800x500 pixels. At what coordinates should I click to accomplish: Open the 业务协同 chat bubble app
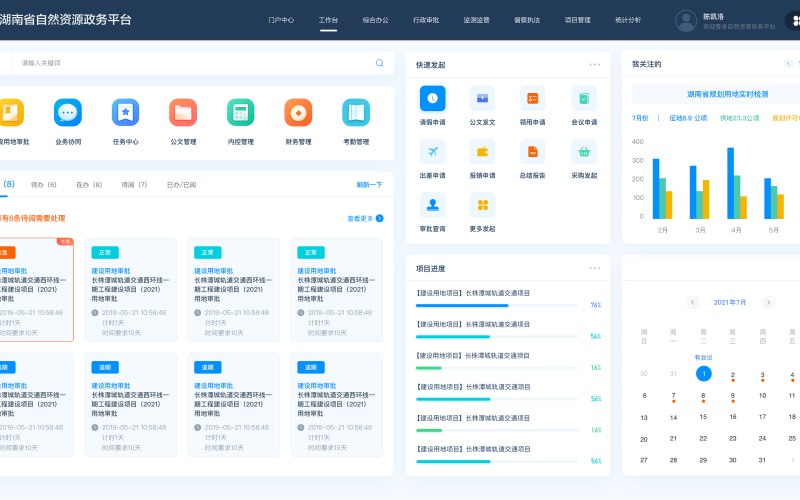pyautogui.click(x=68, y=112)
